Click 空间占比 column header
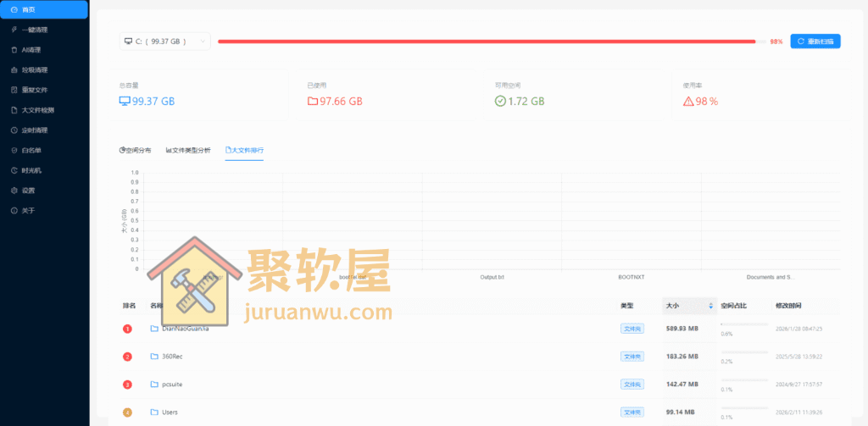This screenshot has height=426, width=868. pos(733,306)
